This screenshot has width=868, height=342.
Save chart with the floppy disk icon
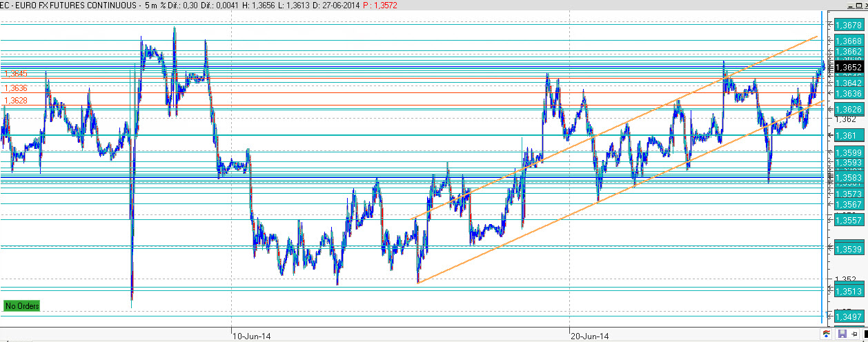point(842,334)
